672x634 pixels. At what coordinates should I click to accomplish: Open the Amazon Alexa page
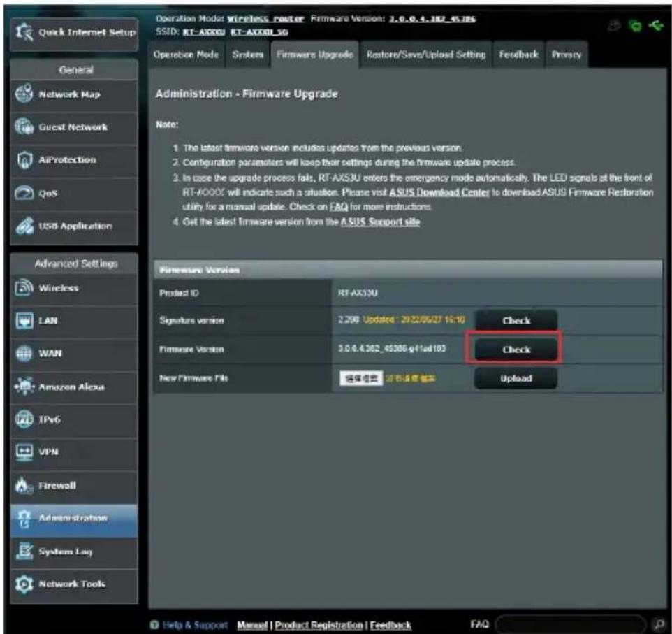(74, 387)
